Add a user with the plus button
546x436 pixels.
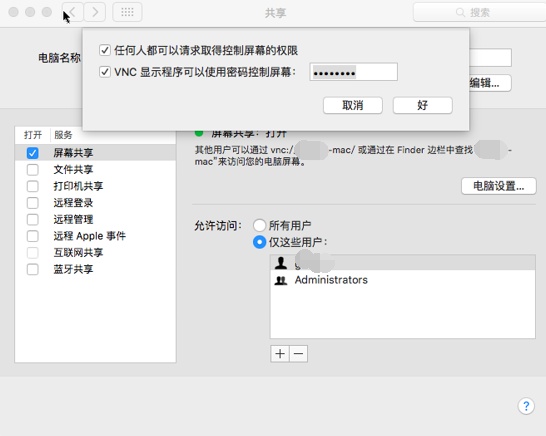coord(280,354)
